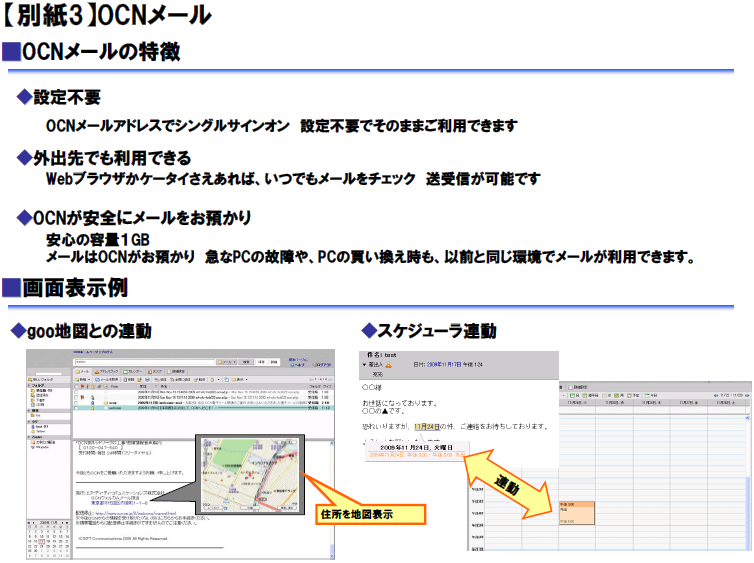This screenshot has width=754, height=563.
Task: Tick the checkbox of the highlighted welcome mail
Action: point(76,408)
